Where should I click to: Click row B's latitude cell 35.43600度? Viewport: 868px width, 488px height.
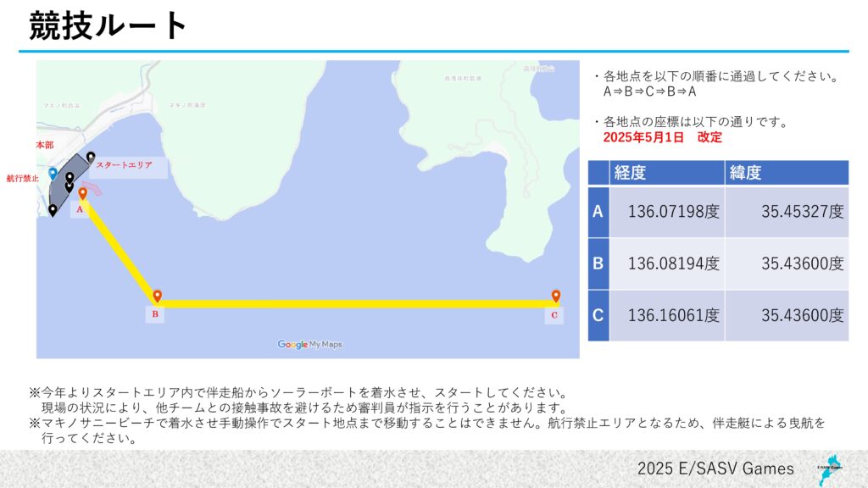[x=787, y=263]
